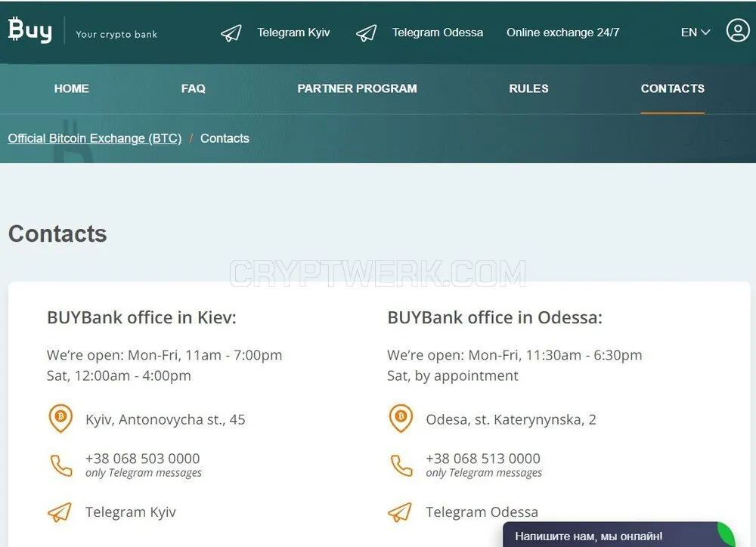Click the 'Your crypto bank' tagline
The width and height of the screenshot is (756, 547).
pos(116,34)
